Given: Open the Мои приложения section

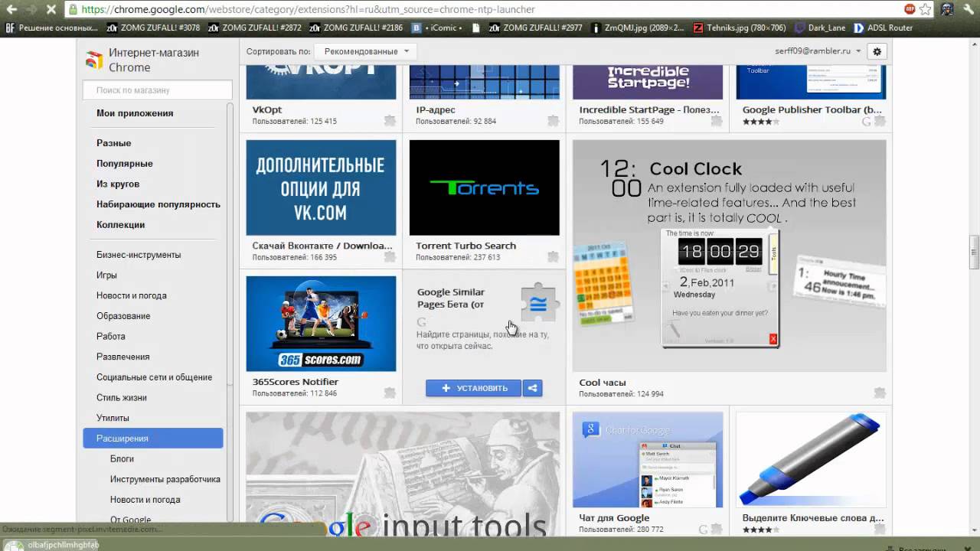Looking at the screenshot, I should point(135,113).
